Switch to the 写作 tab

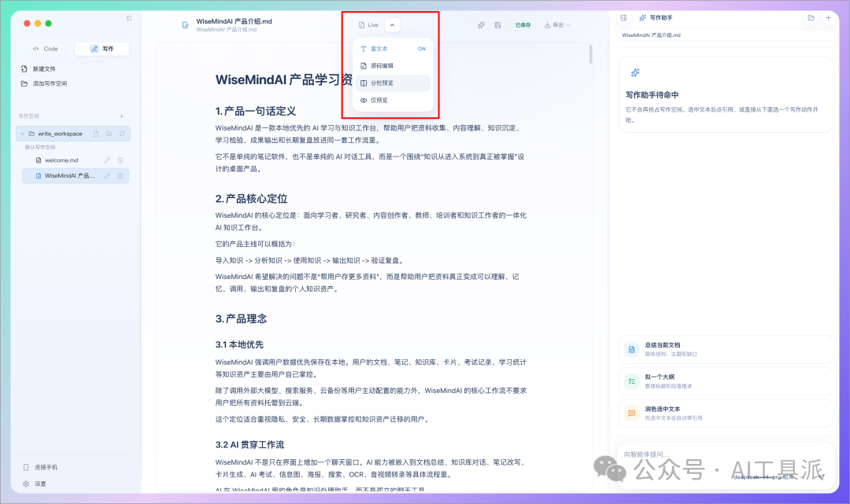pyautogui.click(x=102, y=49)
